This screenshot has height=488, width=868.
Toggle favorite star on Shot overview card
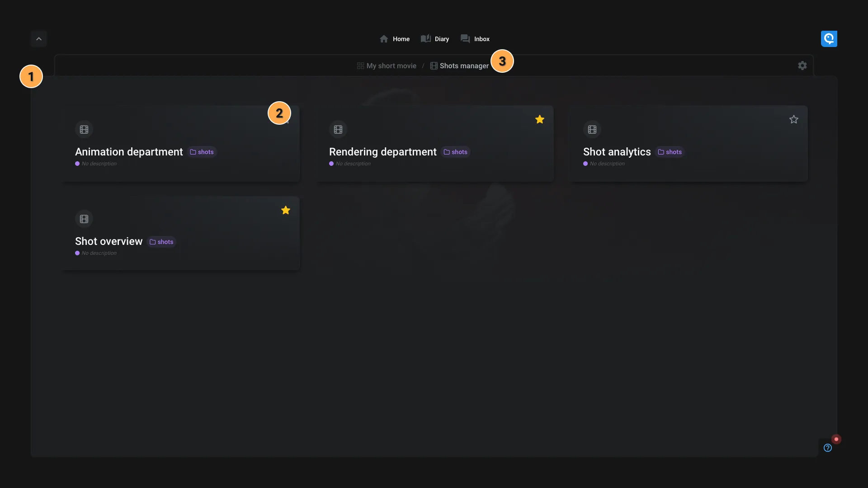click(285, 210)
